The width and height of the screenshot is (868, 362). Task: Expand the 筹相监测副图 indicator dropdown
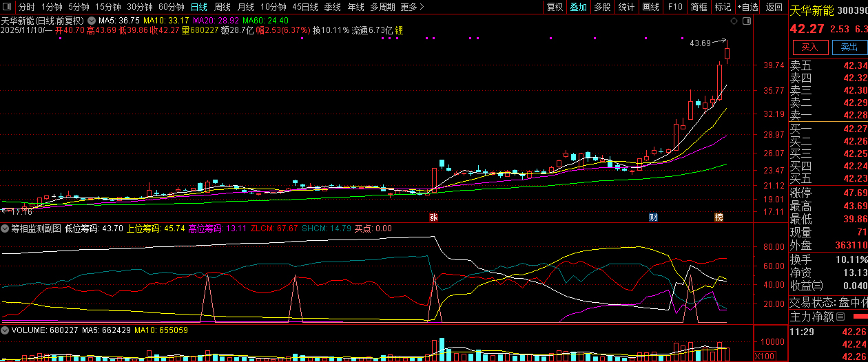click(x=5, y=228)
